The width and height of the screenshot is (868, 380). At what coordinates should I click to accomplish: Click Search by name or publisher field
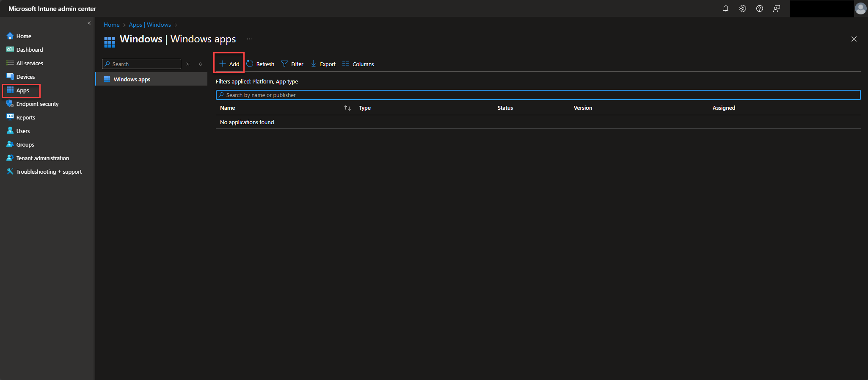(538, 95)
